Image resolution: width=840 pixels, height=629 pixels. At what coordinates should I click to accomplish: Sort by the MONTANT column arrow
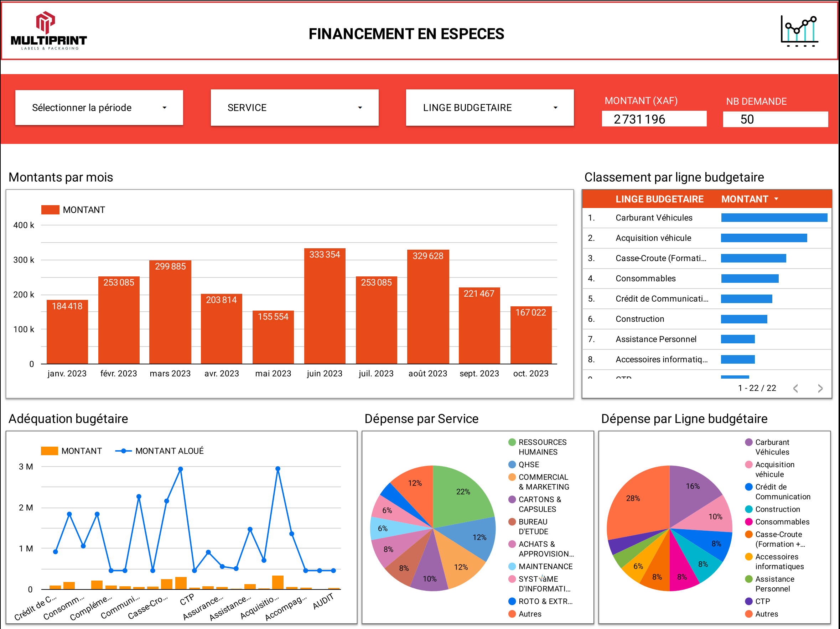[776, 199]
